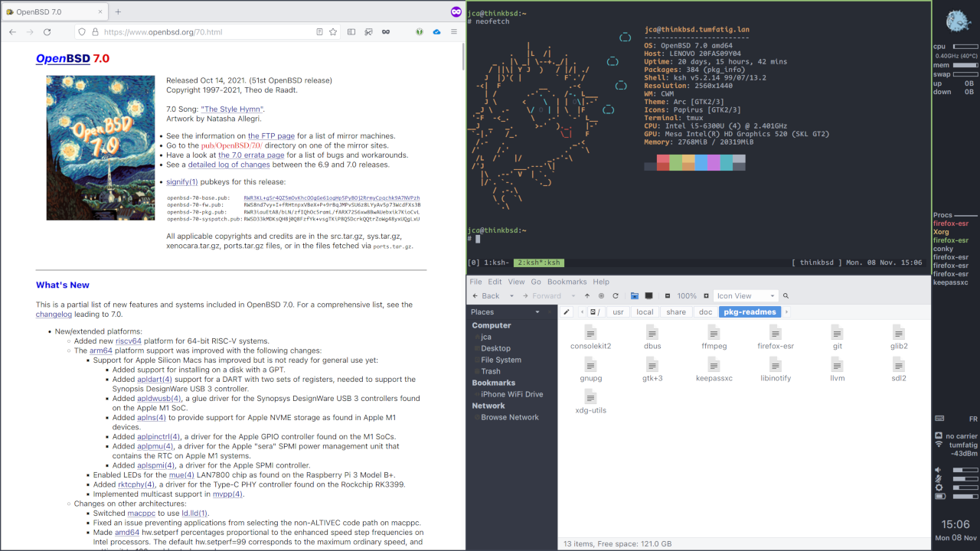Select the 'share' path breadcrumb

(x=676, y=312)
